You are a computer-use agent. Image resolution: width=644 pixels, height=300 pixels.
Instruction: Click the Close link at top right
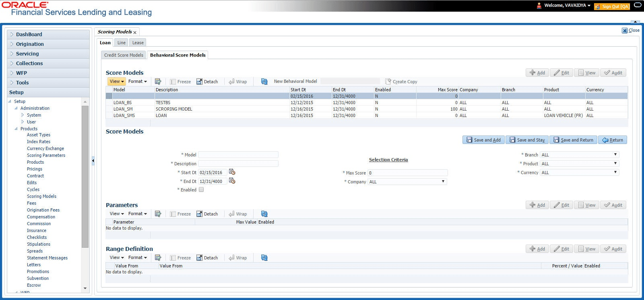click(631, 30)
